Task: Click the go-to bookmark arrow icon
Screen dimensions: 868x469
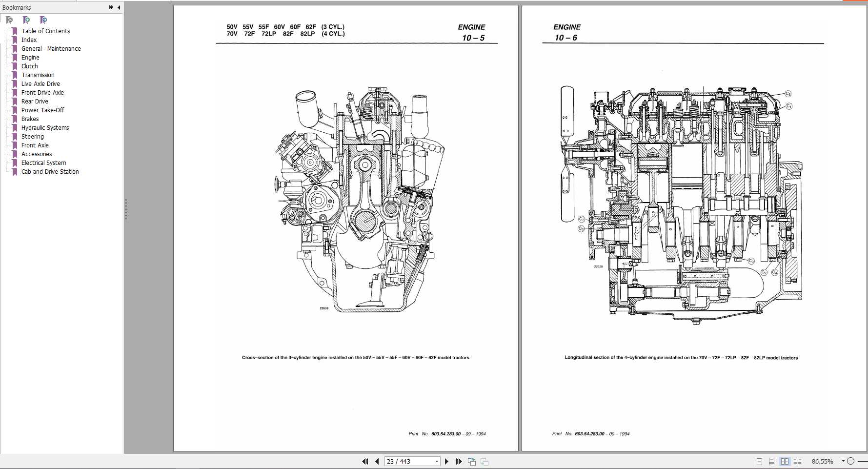Action: click(x=43, y=20)
